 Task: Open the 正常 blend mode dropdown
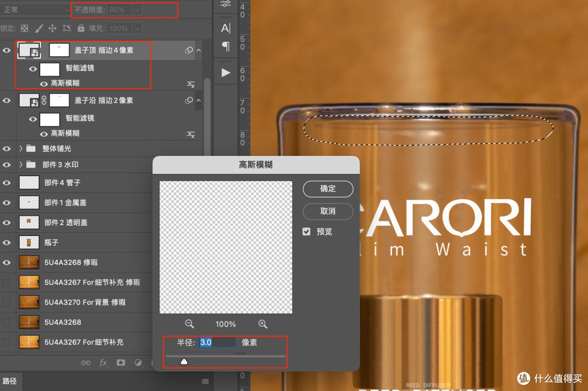pyautogui.click(x=35, y=10)
